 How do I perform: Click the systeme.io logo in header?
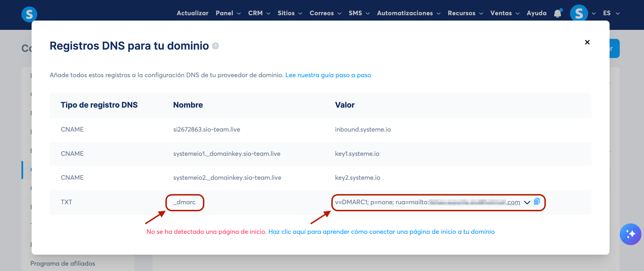[x=29, y=14]
